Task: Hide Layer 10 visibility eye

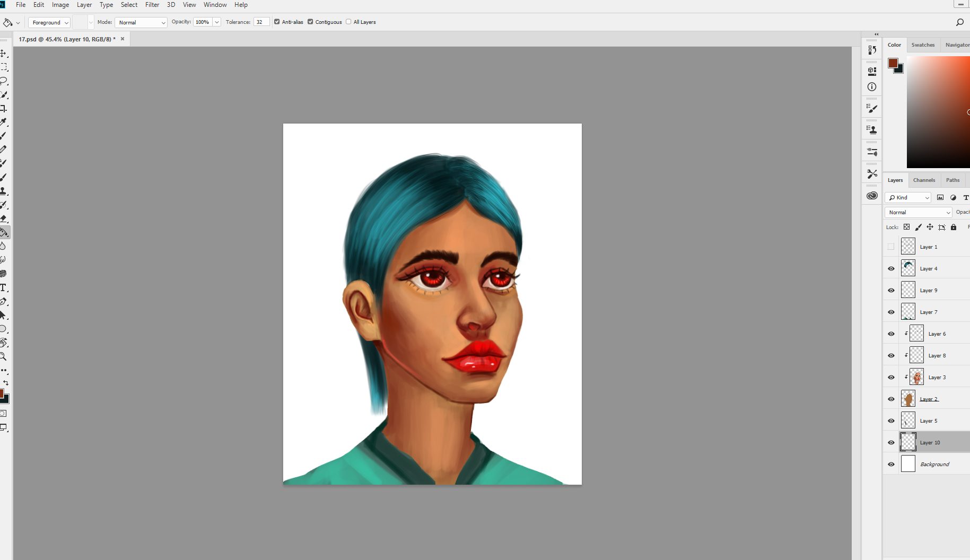Action: click(891, 442)
